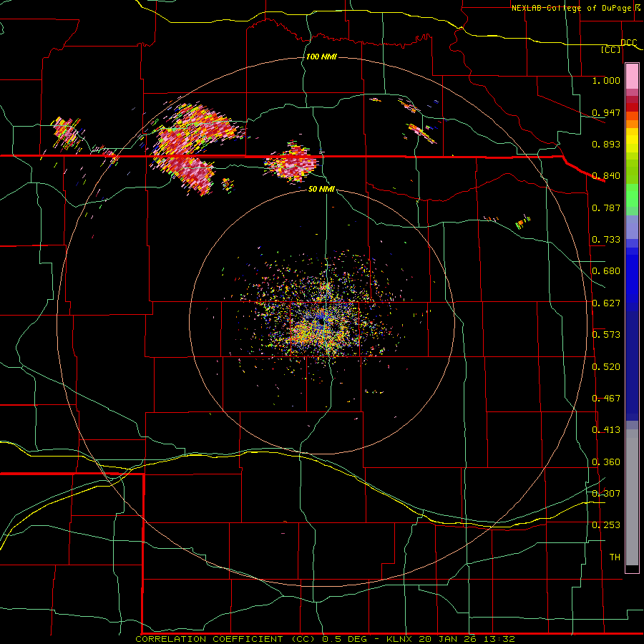The width and height of the screenshot is (644, 644).
Task: Click the 0.787 scale value
Action: click(606, 208)
